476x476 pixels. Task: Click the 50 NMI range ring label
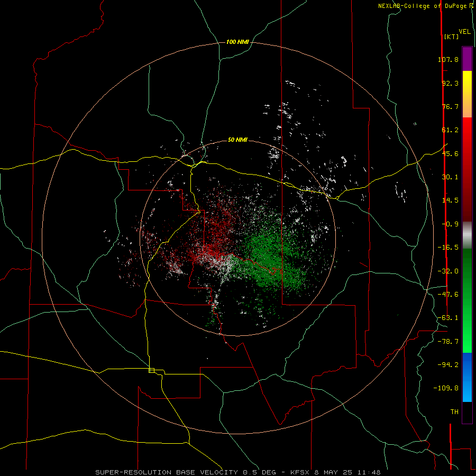point(237,140)
